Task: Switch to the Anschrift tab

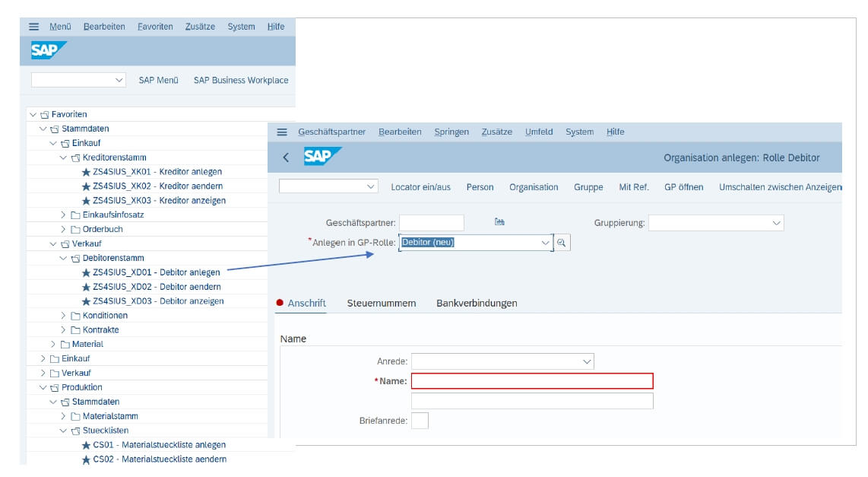Action: (306, 303)
